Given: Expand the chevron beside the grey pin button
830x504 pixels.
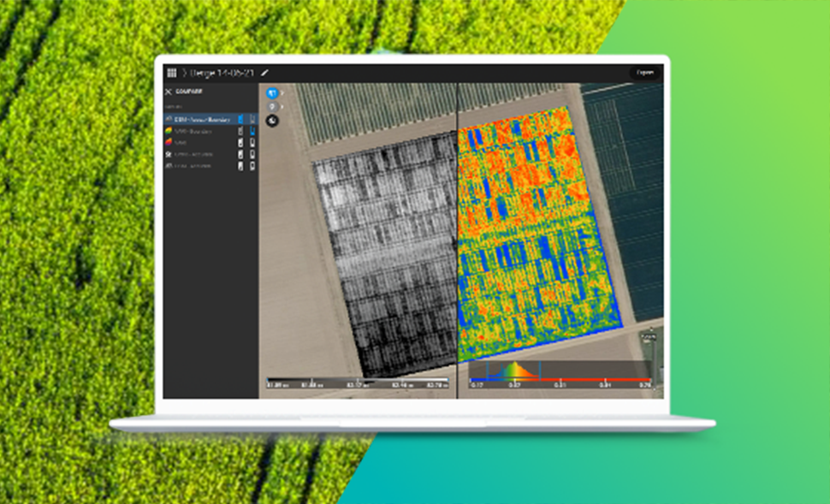Looking at the screenshot, I should pos(282,106).
